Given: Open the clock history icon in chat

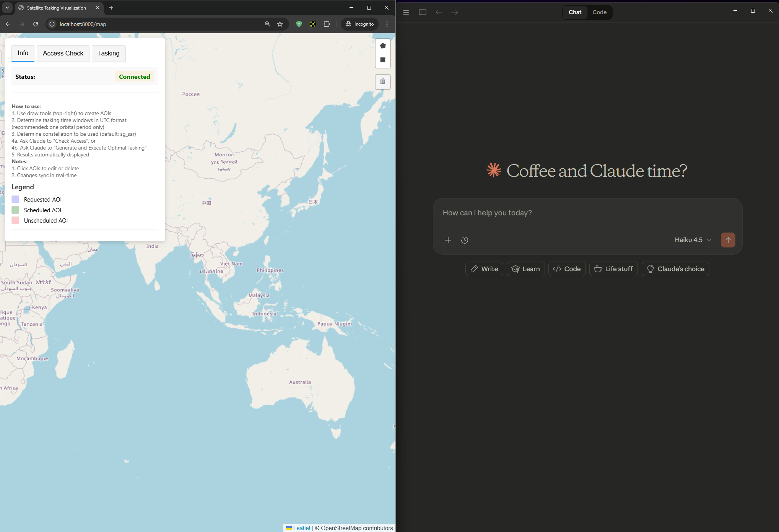Looking at the screenshot, I should click(464, 240).
